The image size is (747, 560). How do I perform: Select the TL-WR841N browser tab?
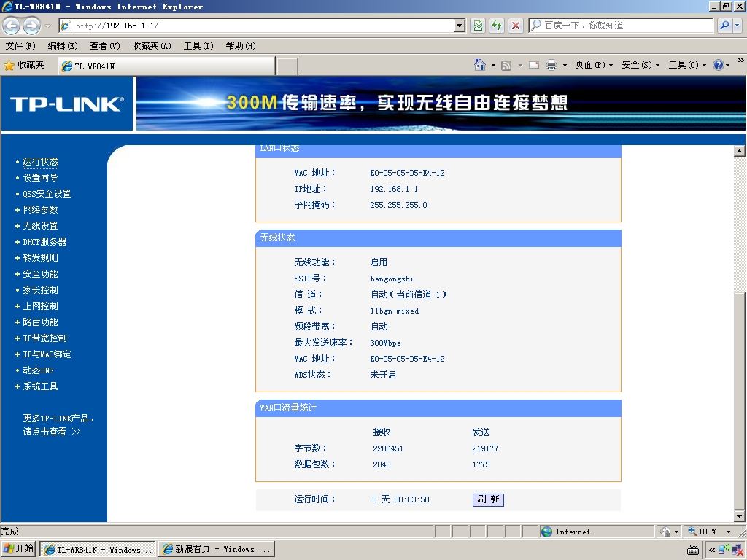click(x=166, y=66)
